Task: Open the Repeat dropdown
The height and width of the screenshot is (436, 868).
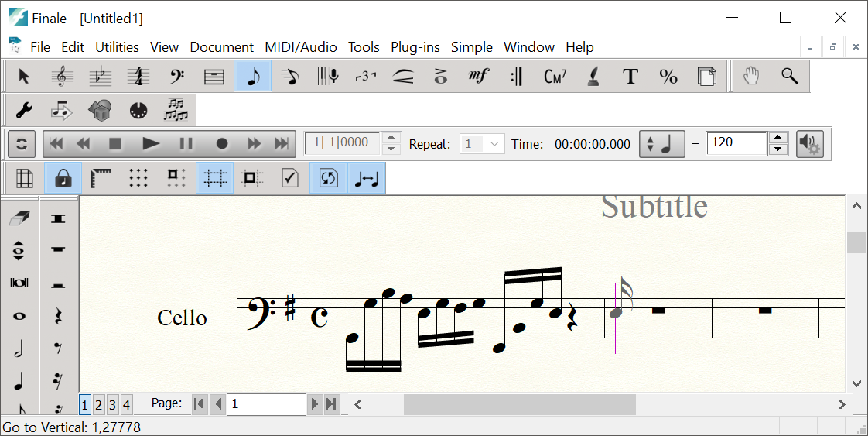Action: point(482,144)
